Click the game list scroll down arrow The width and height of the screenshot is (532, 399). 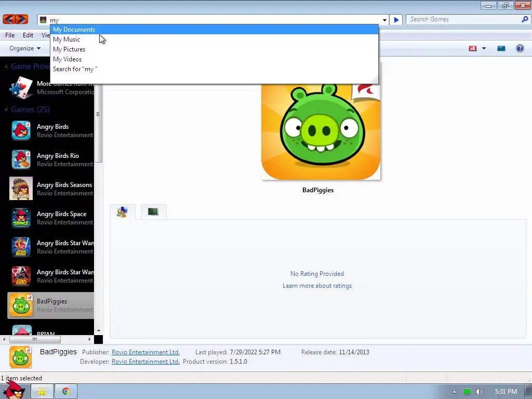pyautogui.click(x=98, y=331)
